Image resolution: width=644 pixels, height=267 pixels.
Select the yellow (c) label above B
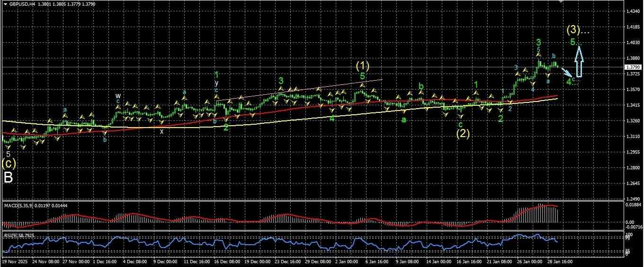click(x=9, y=164)
